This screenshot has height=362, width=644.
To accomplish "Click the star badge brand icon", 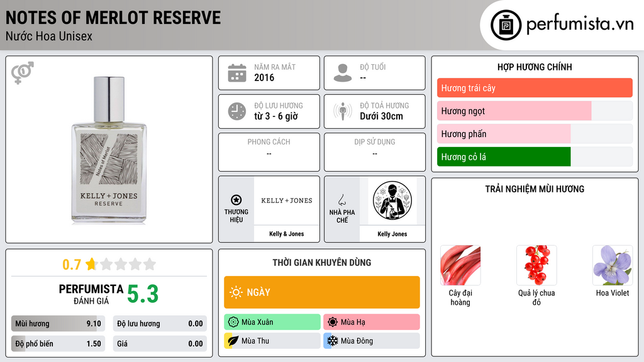I will [236, 200].
